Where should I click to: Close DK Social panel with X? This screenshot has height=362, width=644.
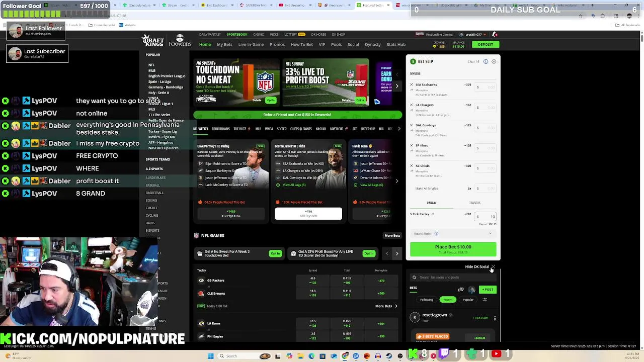pos(493,266)
